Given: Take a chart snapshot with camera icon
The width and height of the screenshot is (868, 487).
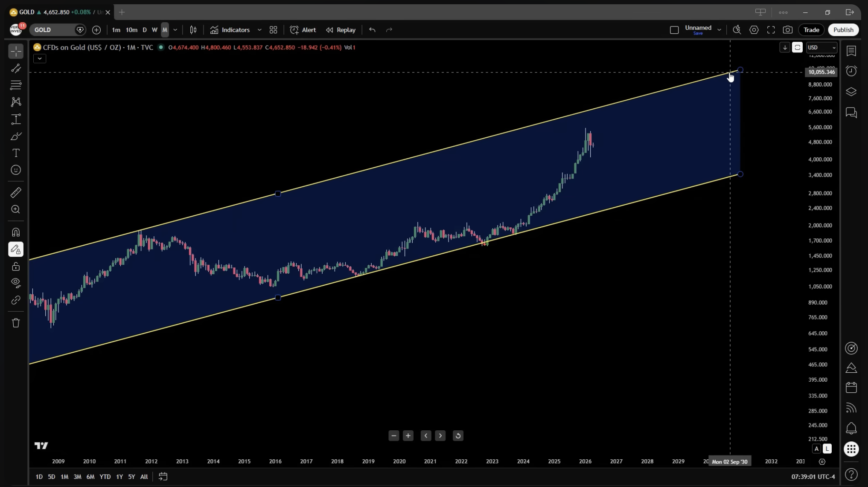Looking at the screenshot, I should click(787, 30).
